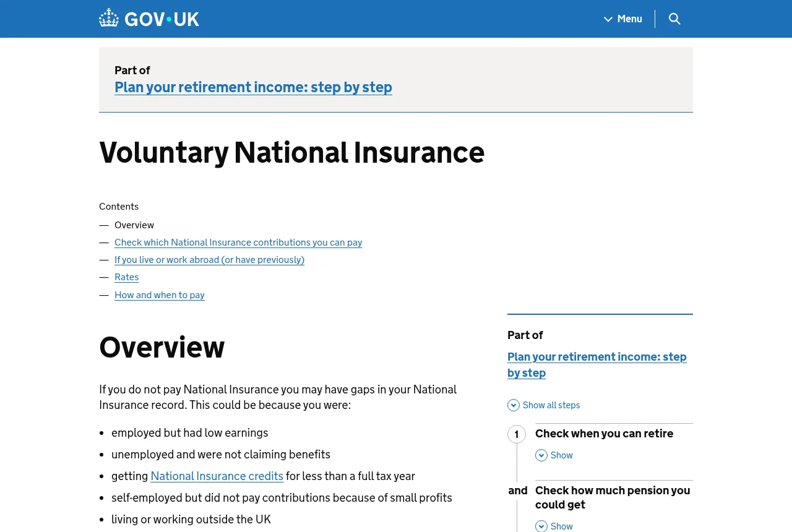Click bullet self-employed but did not pay contributions
The width and height of the screenshot is (792, 532).
[282, 498]
